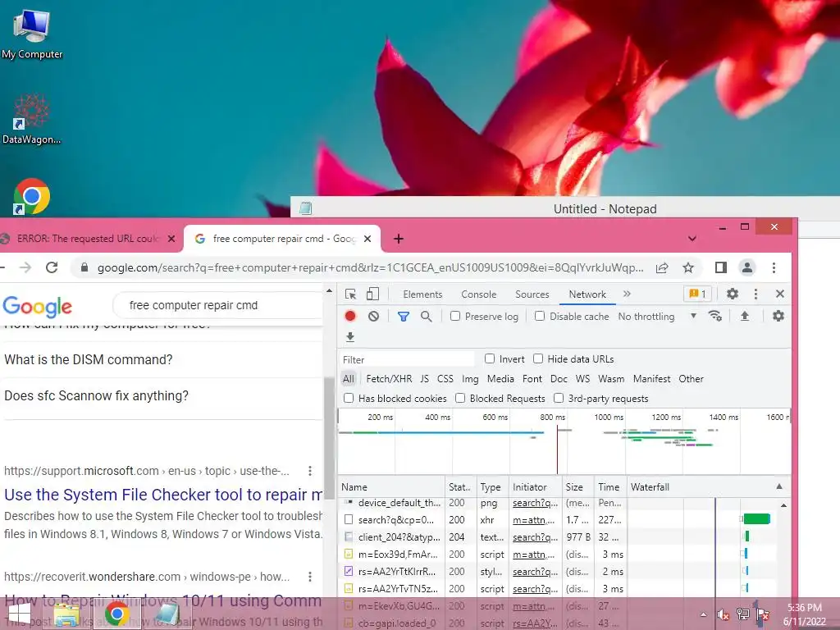
Task: Click the Google logo
Action: click(38, 307)
